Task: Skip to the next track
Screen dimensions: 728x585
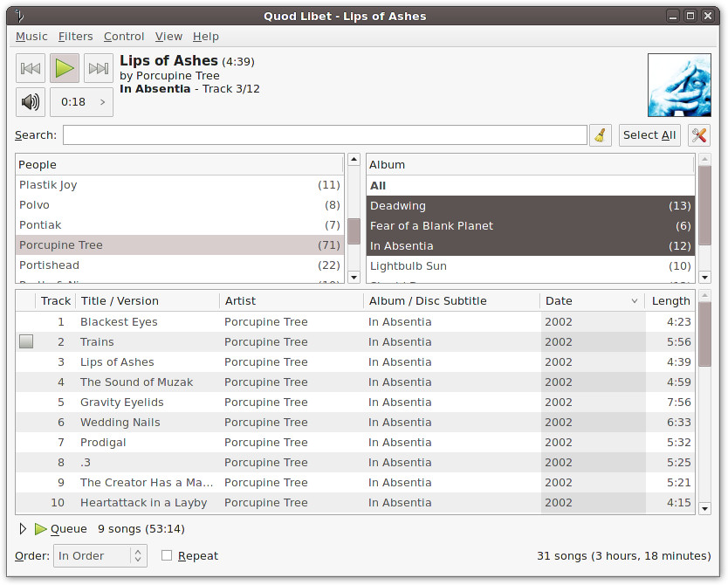Action: tap(99, 69)
